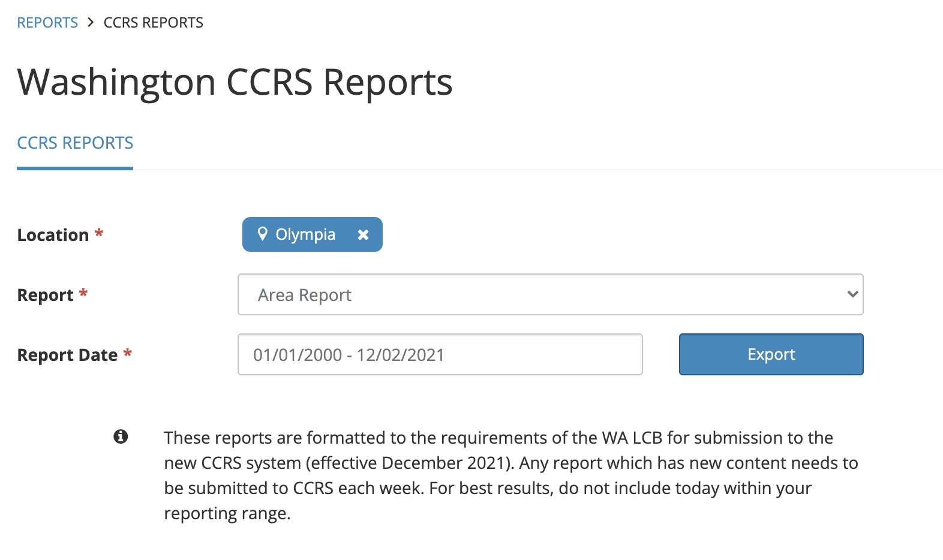Screen dimensions: 943x560
Task: Click the Report Date field label
Action: pyautogui.click(x=67, y=355)
